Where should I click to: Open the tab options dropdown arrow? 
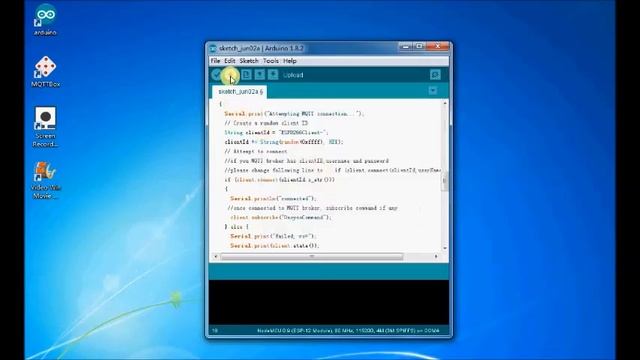pos(433,91)
